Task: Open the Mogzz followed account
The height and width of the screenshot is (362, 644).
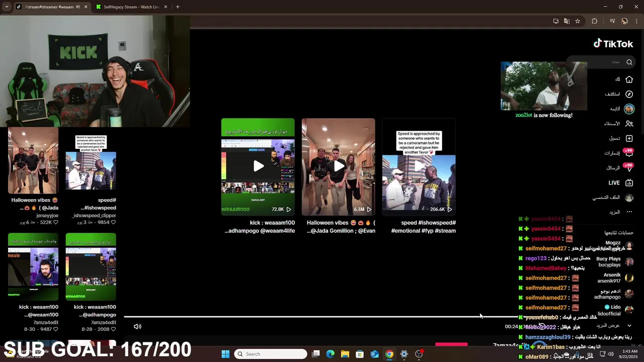Action: 619,246
